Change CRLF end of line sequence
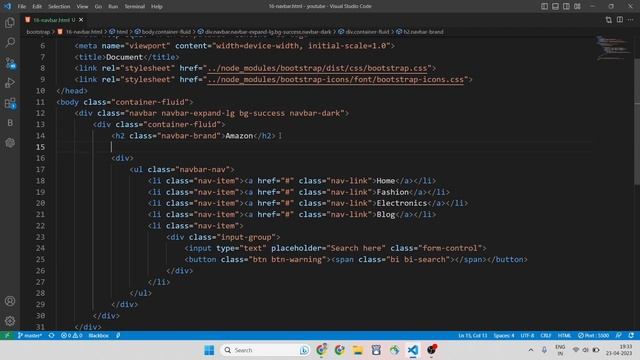The width and height of the screenshot is (640, 360). [x=546, y=336]
